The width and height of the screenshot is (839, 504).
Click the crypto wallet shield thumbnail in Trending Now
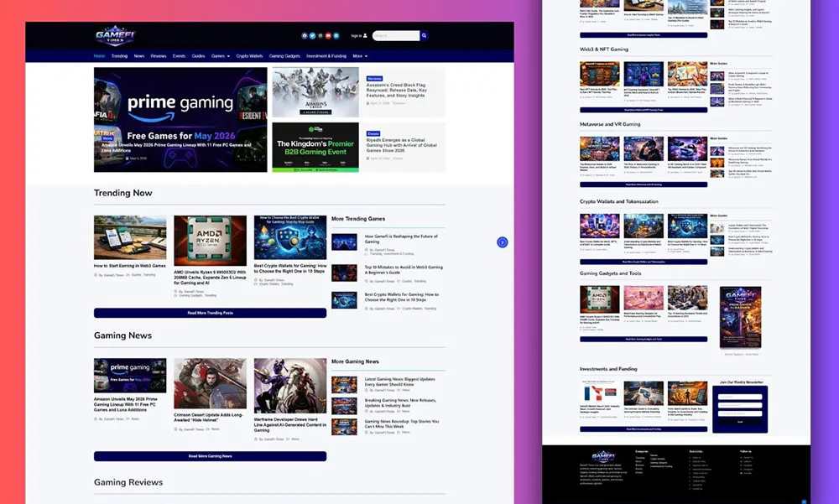(290, 237)
